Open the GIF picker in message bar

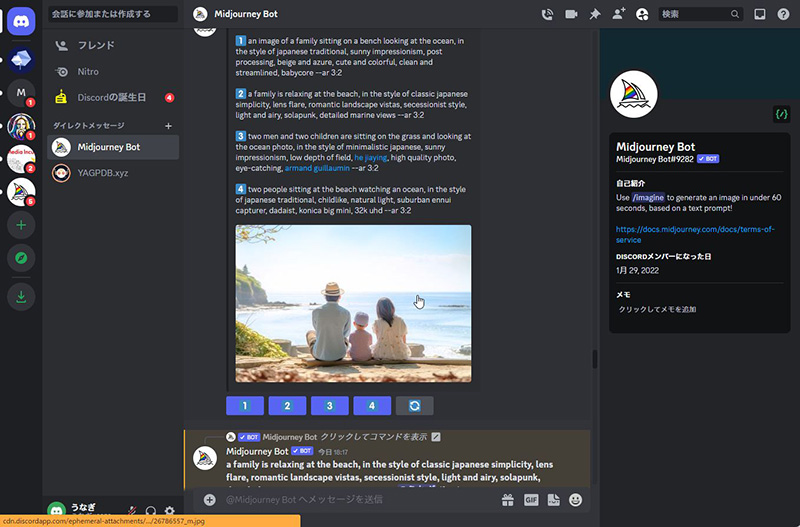click(x=532, y=499)
